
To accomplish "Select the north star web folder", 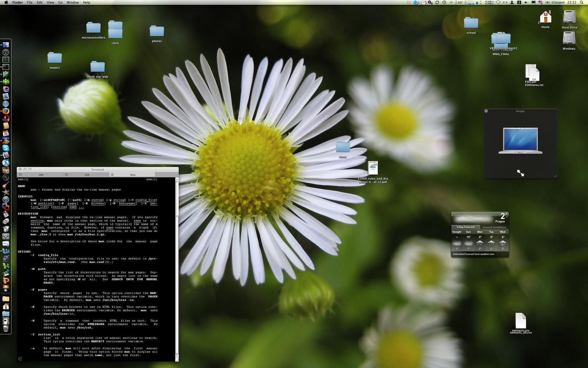I will [97, 70].
